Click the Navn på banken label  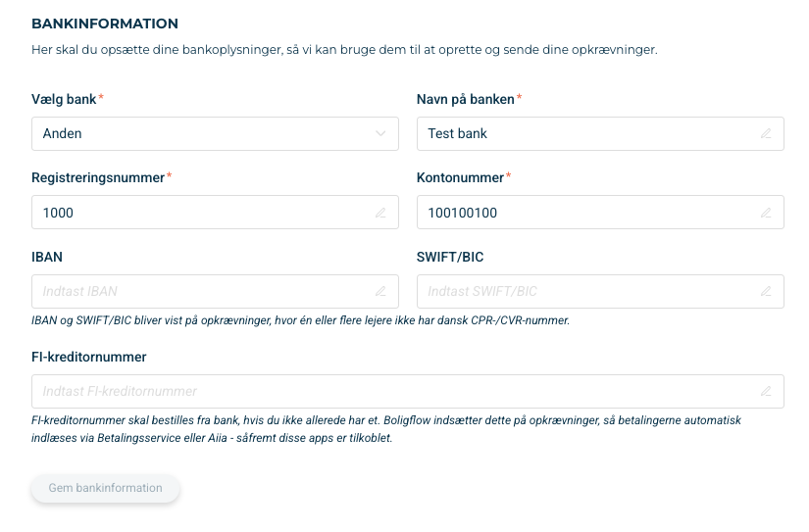tap(466, 100)
